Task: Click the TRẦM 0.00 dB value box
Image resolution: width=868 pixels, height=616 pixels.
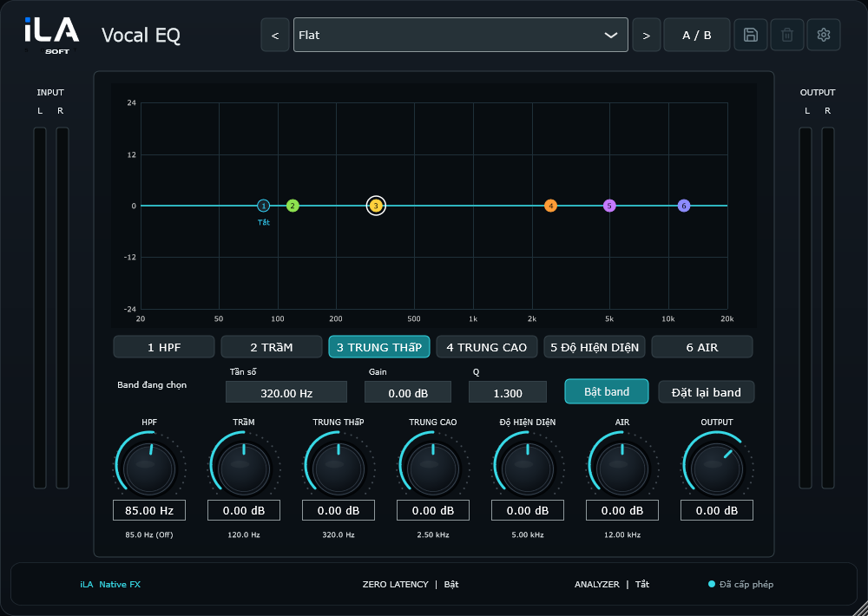Action: 244,510
